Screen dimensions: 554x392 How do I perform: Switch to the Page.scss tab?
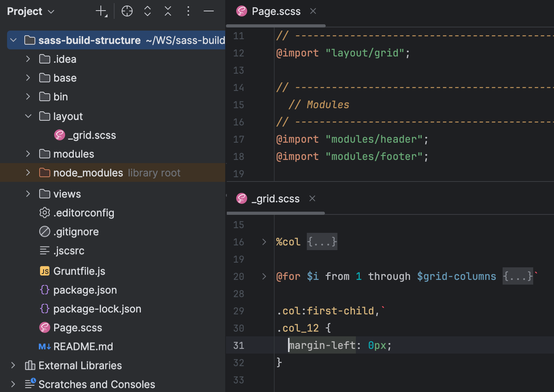(x=275, y=11)
